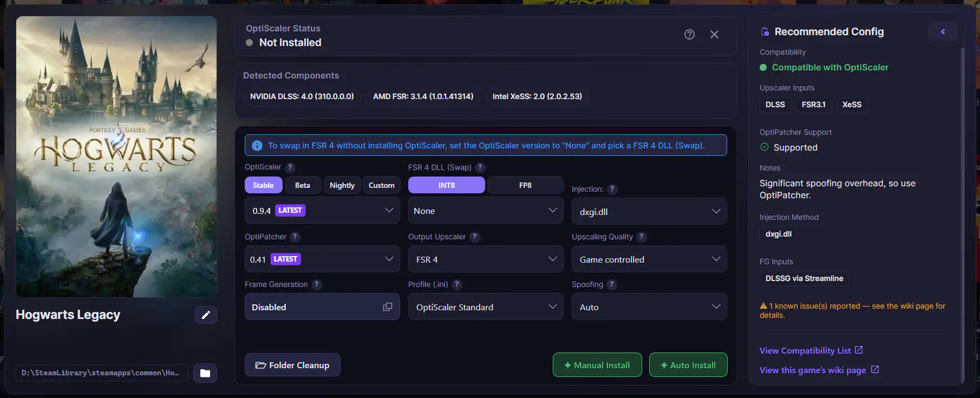Viewport: 980px width, 398px height.
Task: Open Frame Generation popup icon
Action: click(388, 307)
